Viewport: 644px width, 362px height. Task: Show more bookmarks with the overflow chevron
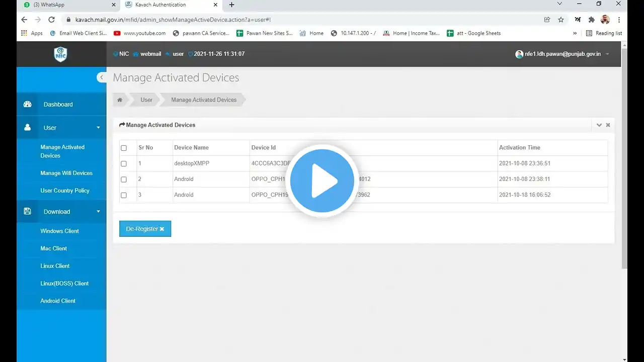(575, 33)
